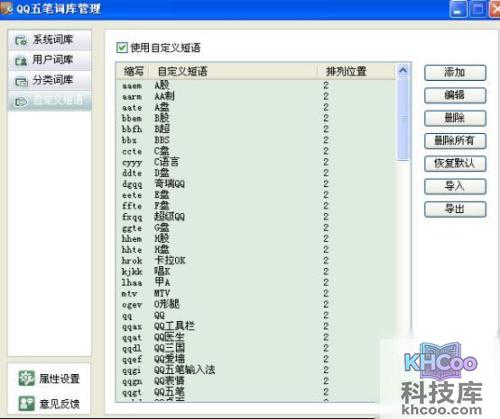Select the lhaa 甲A row

pos(256,282)
